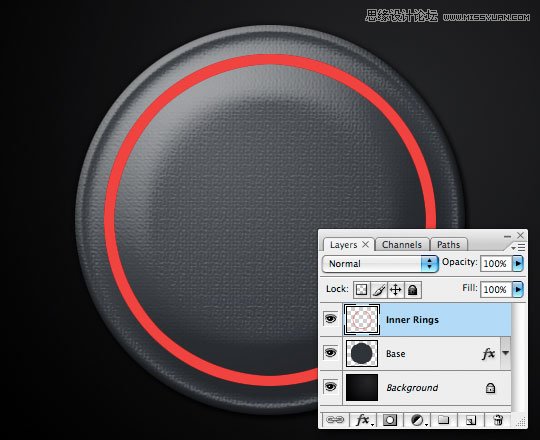The height and width of the screenshot is (440, 540).
Task: Click the link layers icon
Action: pyautogui.click(x=335, y=420)
